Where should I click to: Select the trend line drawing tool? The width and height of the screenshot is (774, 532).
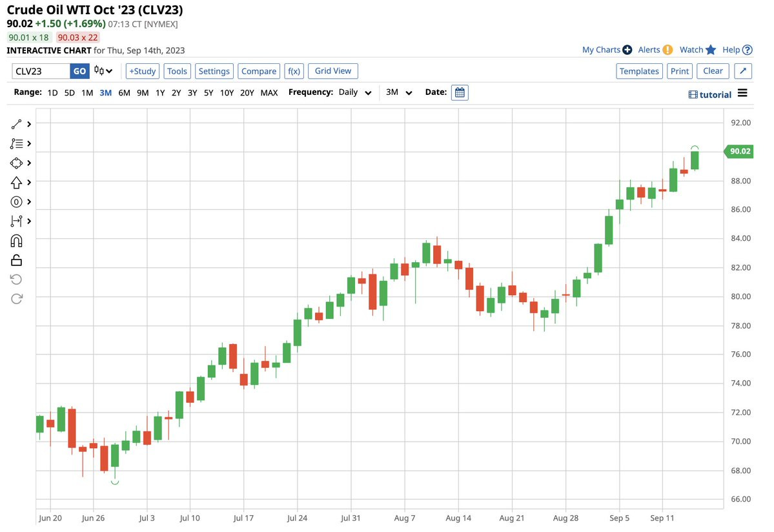click(x=17, y=124)
